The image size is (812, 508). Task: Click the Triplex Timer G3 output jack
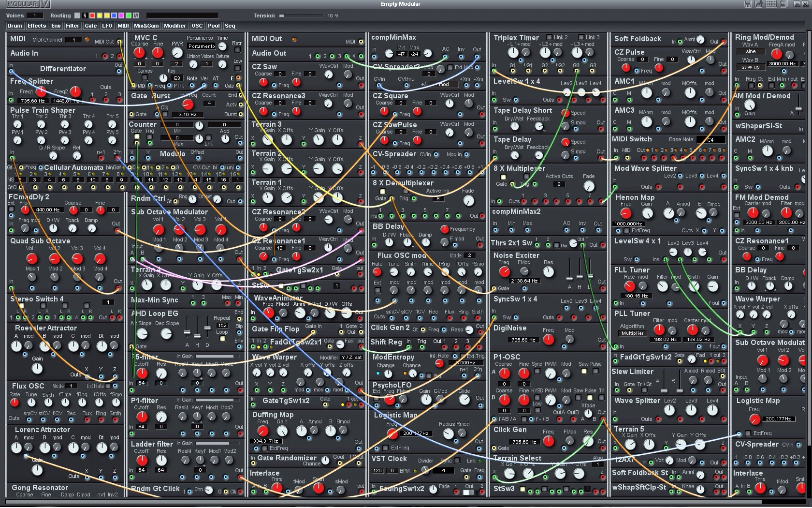(576, 72)
